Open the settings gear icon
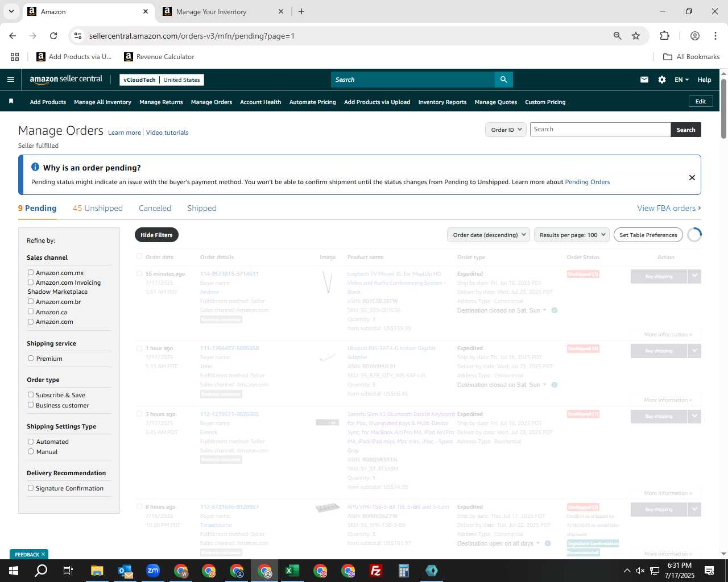The height and width of the screenshot is (582, 728). click(x=662, y=80)
